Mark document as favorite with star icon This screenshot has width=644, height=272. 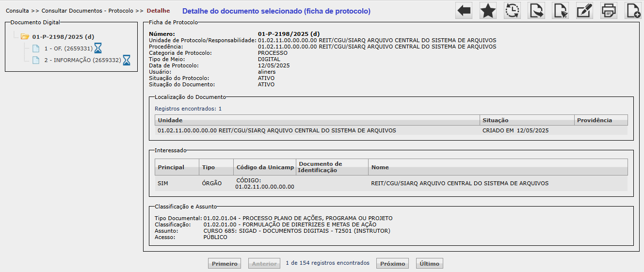point(488,10)
